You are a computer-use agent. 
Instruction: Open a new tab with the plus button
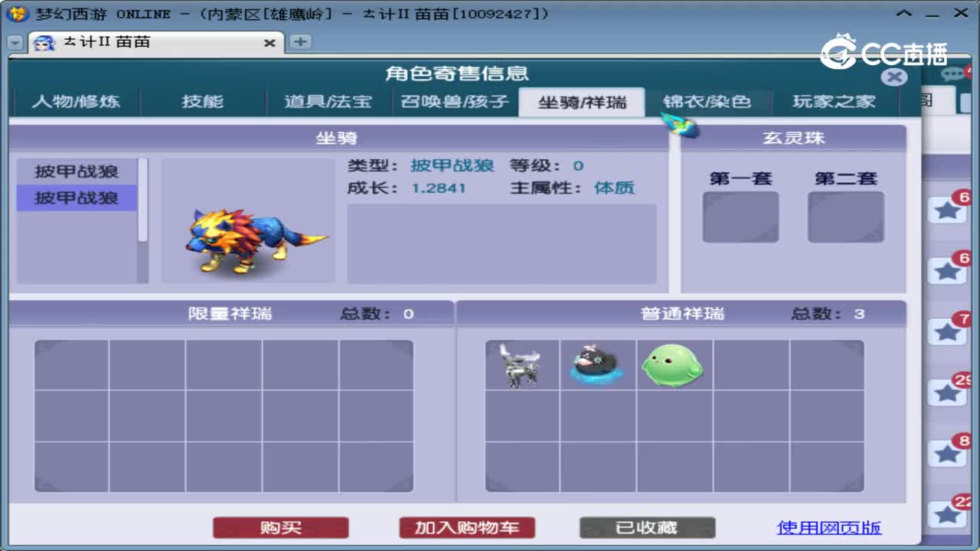coord(300,43)
